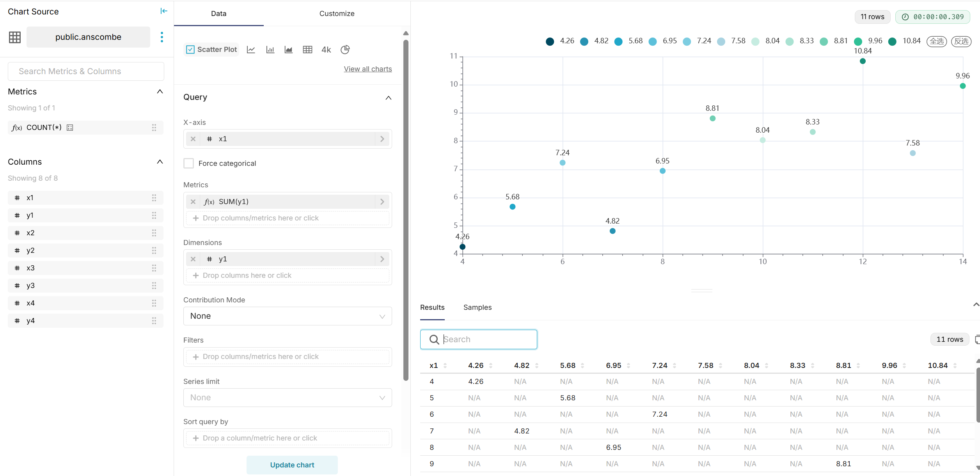Select the line chart icon

tap(251, 50)
